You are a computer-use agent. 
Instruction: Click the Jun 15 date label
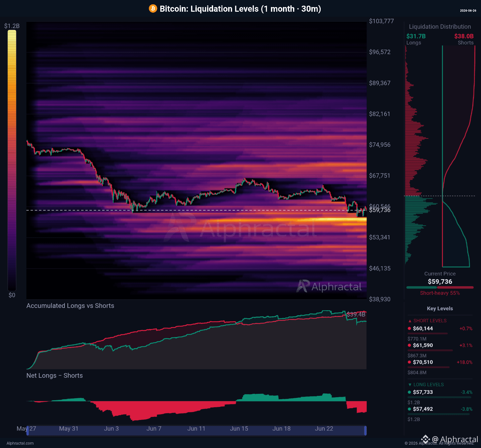tap(239, 429)
